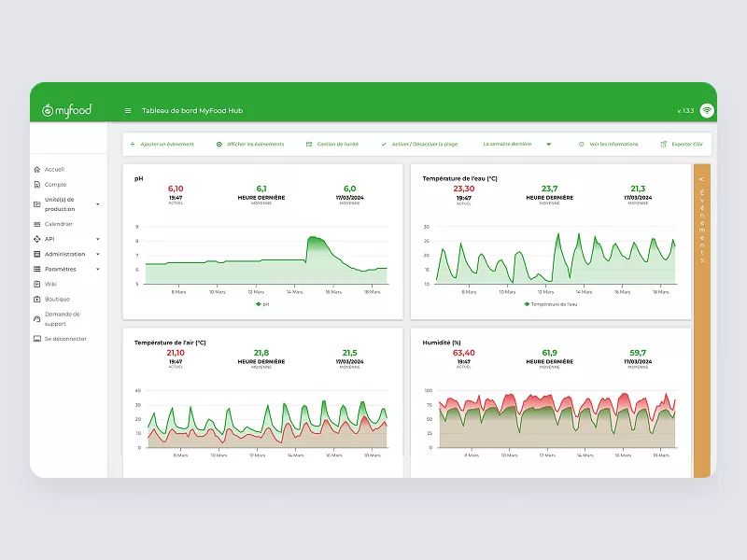Click the pH current value 6,10

pos(176,189)
